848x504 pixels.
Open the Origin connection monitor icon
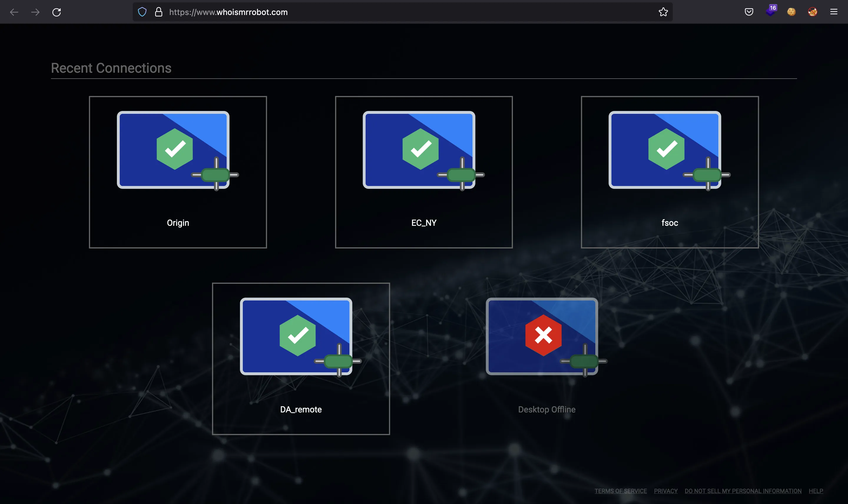click(178, 150)
